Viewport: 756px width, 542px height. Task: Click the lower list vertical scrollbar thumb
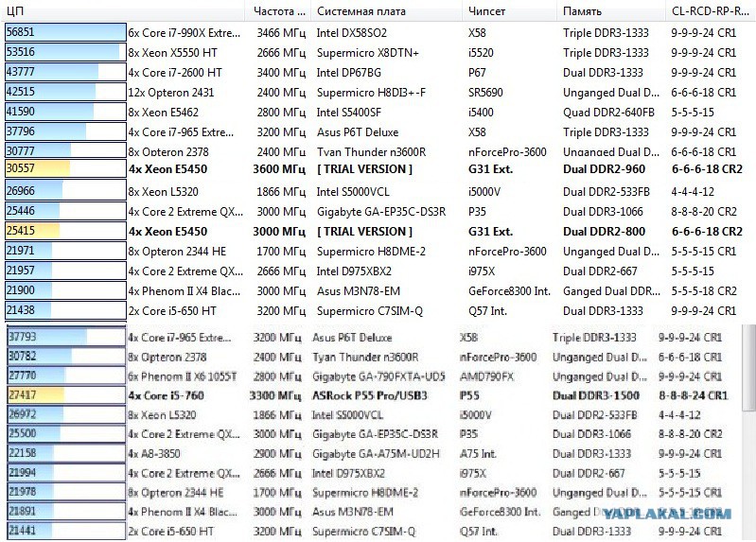748,369
